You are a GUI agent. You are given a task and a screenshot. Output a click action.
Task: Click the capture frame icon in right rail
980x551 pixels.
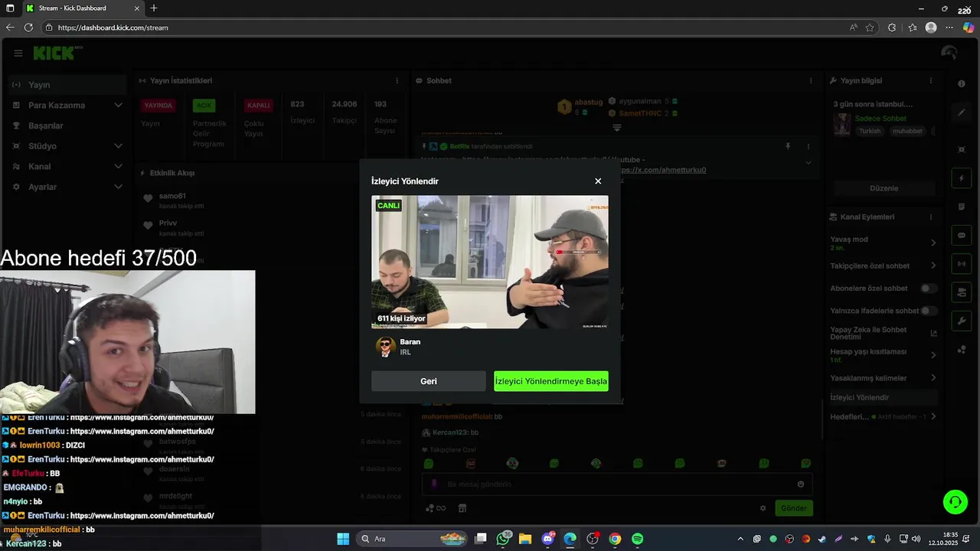tap(962, 150)
